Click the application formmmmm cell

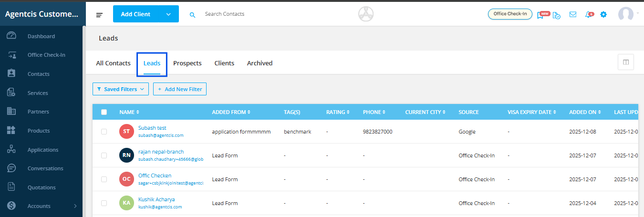click(241, 132)
